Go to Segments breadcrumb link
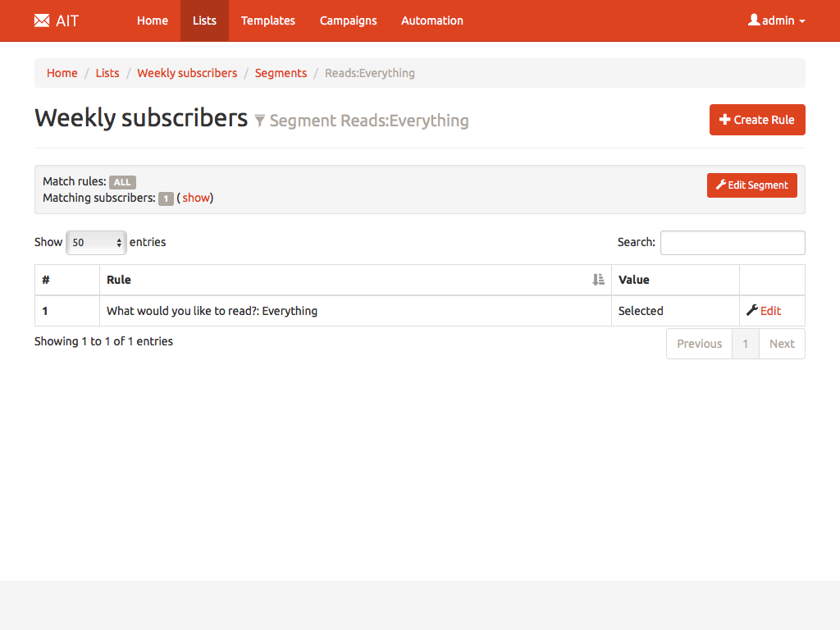 point(281,73)
